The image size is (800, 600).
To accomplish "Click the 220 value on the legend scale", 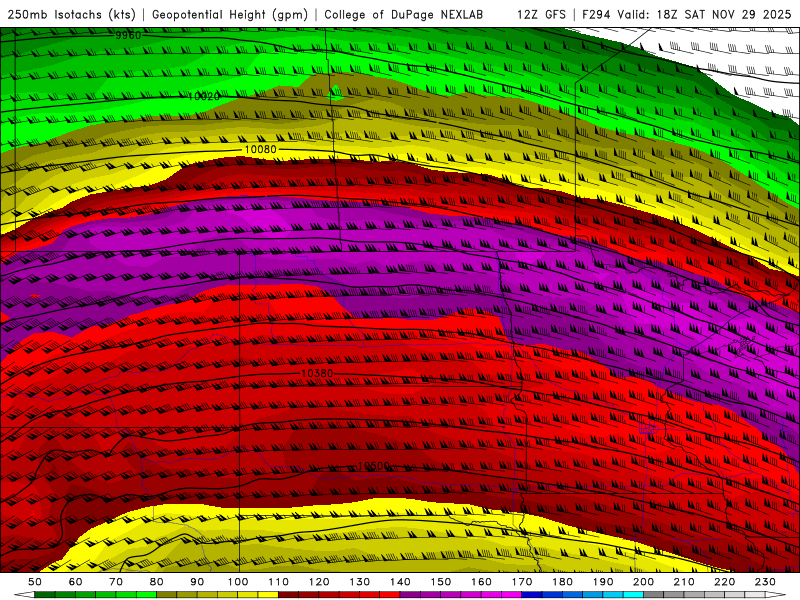I will [x=725, y=582].
